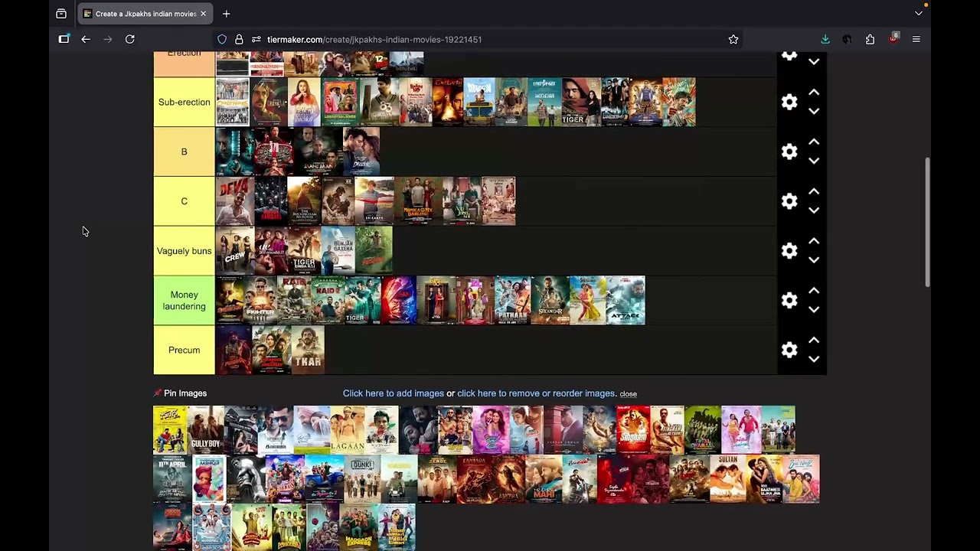980x551 pixels.
Task: Click the close link beside Pin Images
Action: pyautogui.click(x=628, y=394)
